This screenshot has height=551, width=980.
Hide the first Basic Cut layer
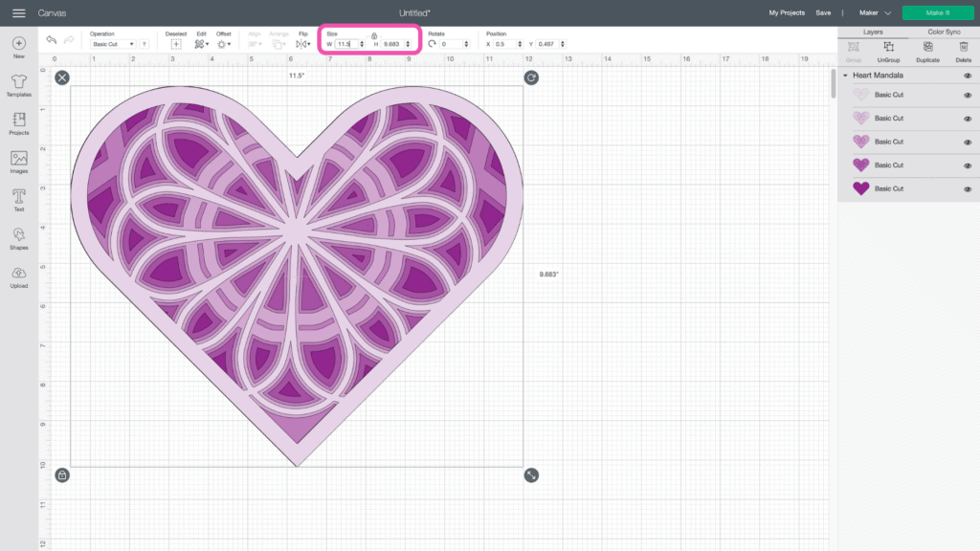click(968, 95)
